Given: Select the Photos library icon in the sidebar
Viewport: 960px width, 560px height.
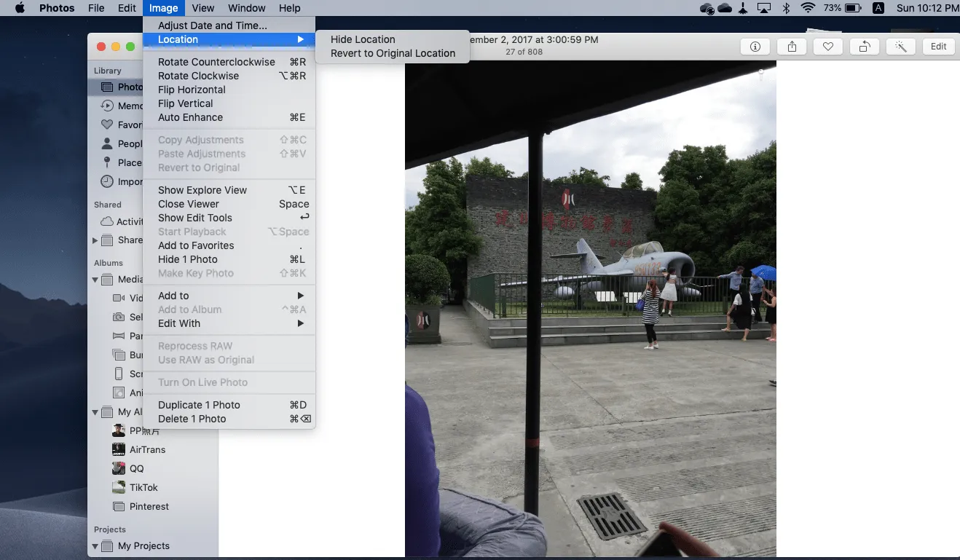Looking at the screenshot, I should (x=107, y=87).
